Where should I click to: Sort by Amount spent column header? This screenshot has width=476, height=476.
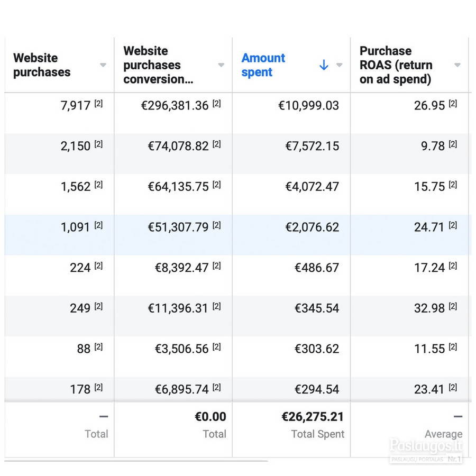click(x=263, y=65)
